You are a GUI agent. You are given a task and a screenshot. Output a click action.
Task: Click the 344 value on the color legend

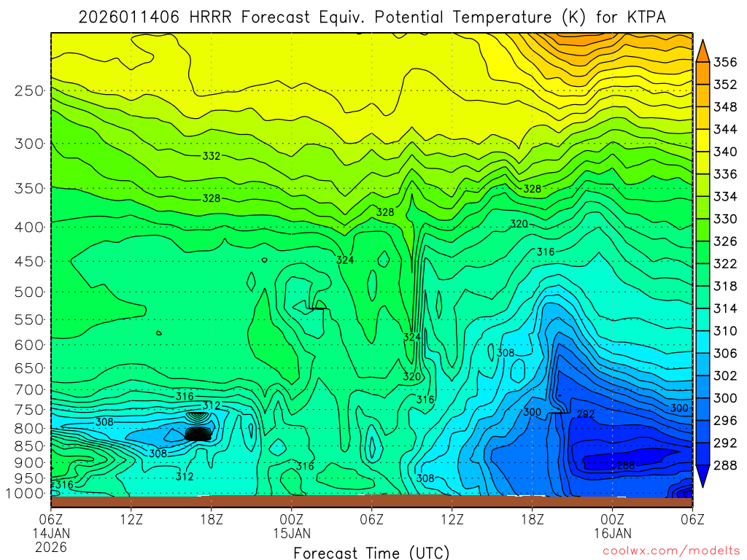(x=725, y=130)
